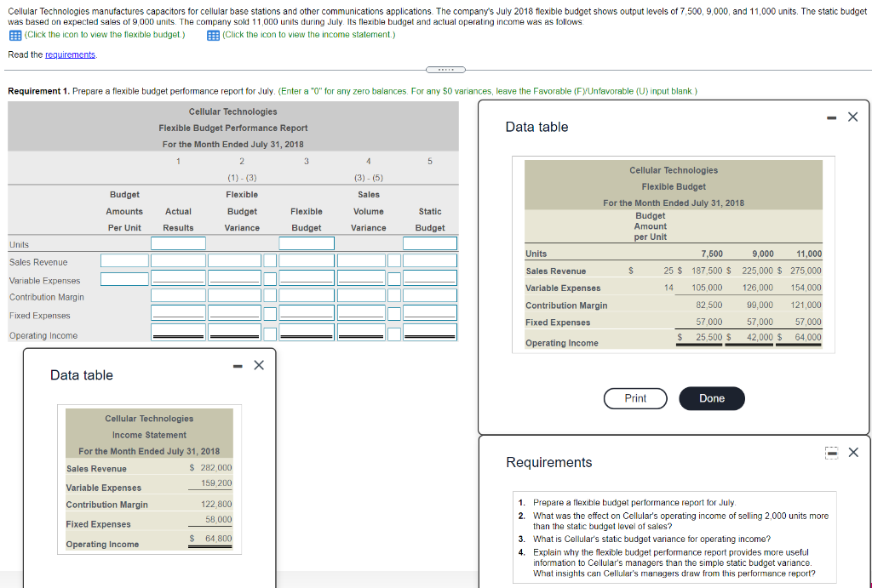Click the Print button in the data table
Viewport: 872px width, 588px height.
click(635, 398)
